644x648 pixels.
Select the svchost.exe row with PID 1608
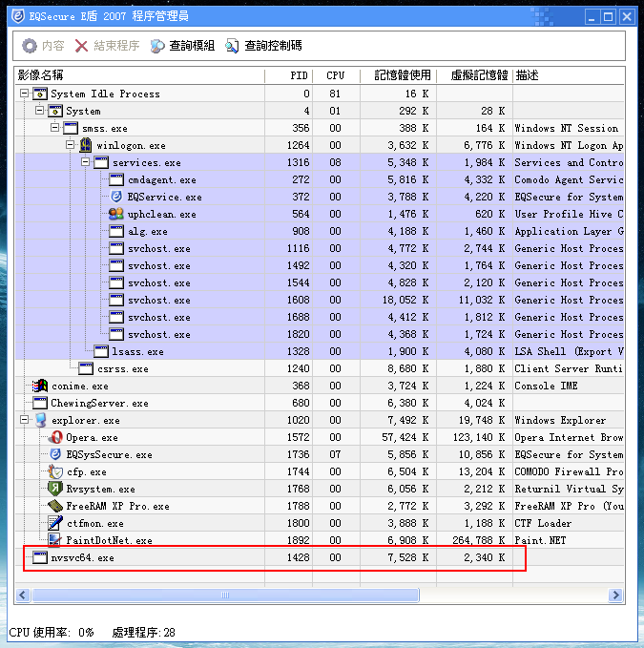coord(320,300)
